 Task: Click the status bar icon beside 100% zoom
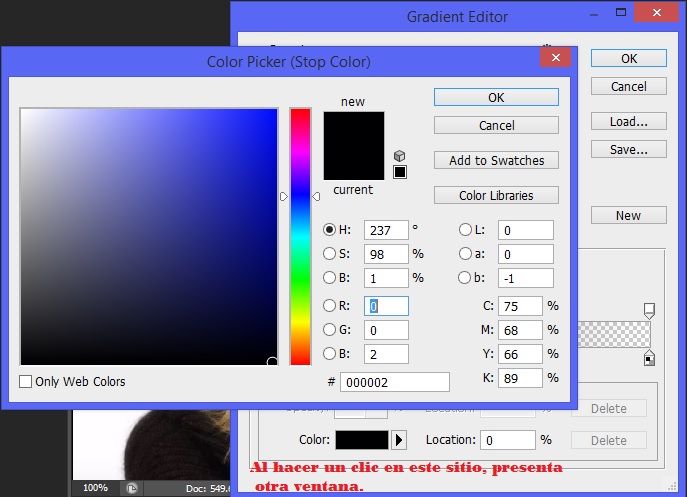131,488
